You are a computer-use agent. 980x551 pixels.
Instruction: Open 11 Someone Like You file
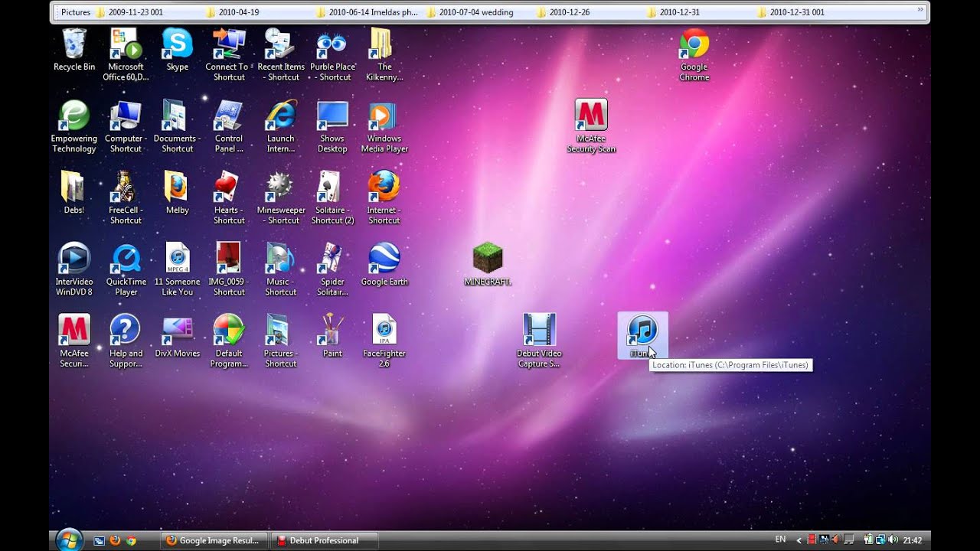(x=177, y=269)
